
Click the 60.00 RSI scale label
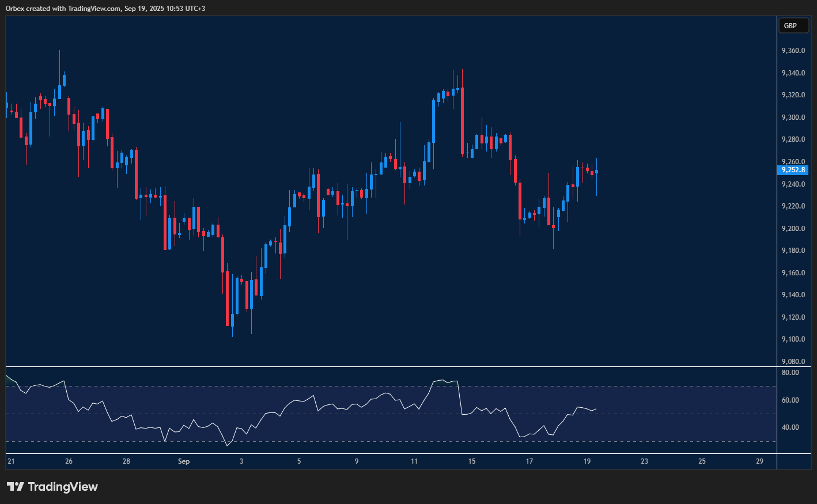[790, 400]
